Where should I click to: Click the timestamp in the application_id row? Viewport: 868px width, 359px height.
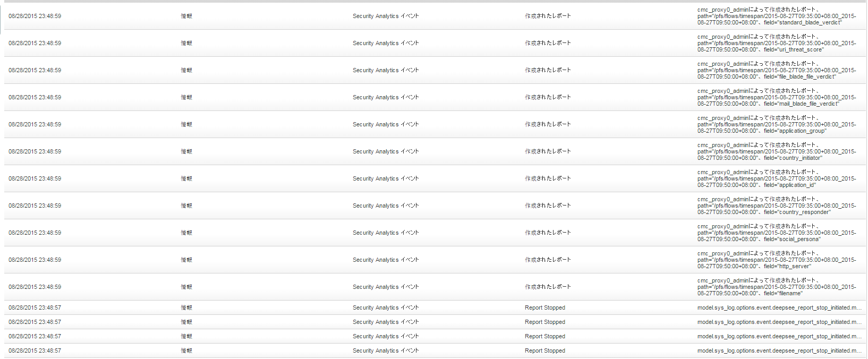tap(35, 178)
